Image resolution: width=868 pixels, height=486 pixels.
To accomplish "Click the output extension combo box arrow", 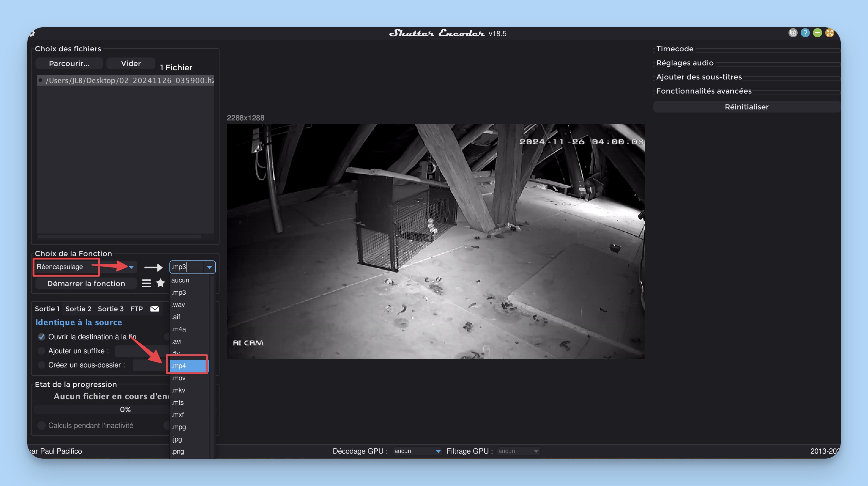I will tap(209, 267).
